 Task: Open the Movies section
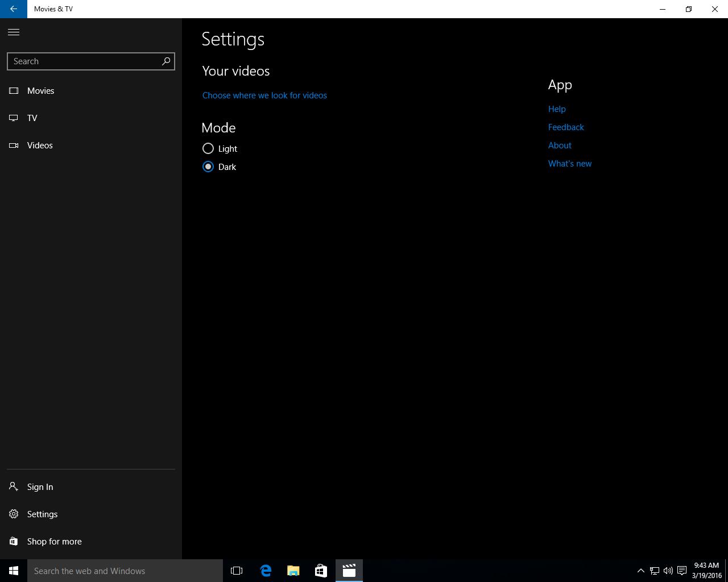(91, 91)
